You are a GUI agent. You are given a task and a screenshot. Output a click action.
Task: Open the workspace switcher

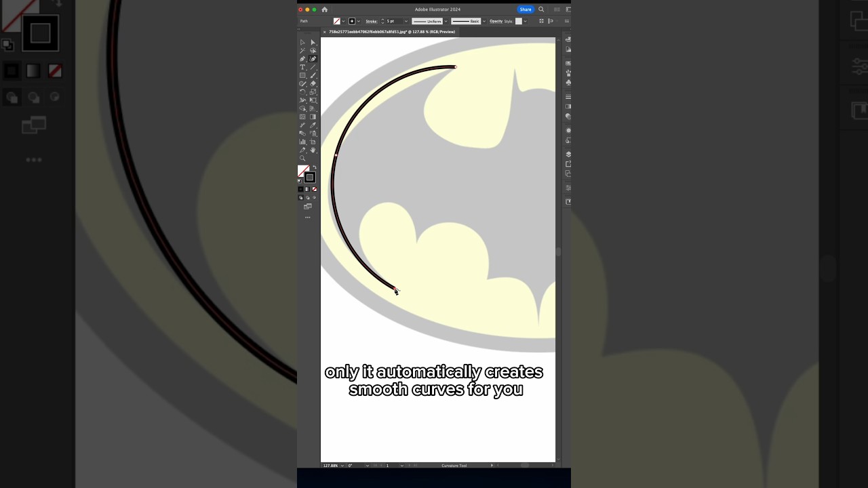[x=567, y=9]
